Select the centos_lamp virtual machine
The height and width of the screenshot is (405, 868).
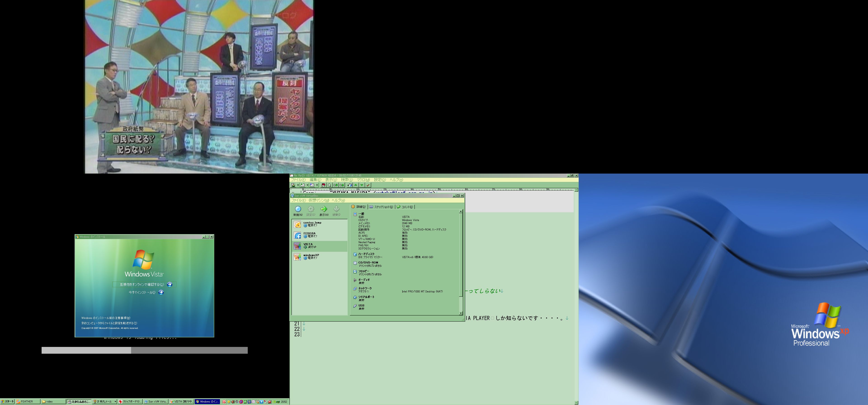(x=320, y=224)
